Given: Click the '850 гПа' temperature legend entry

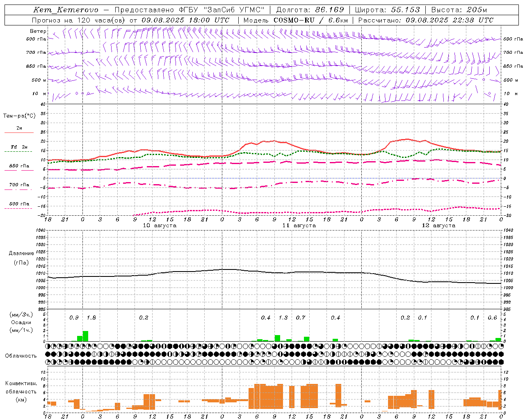Looking at the screenshot, I should tap(19, 166).
